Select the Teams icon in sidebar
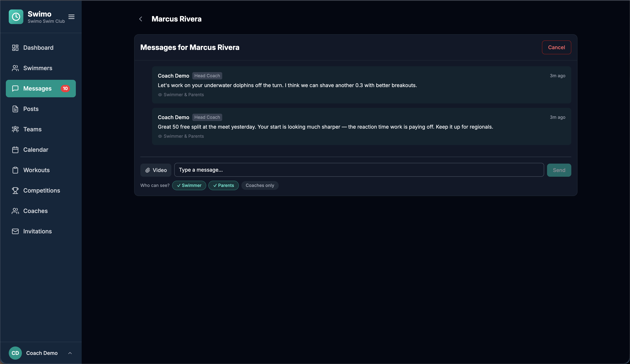Image resolution: width=630 pixels, height=364 pixels. point(15,129)
